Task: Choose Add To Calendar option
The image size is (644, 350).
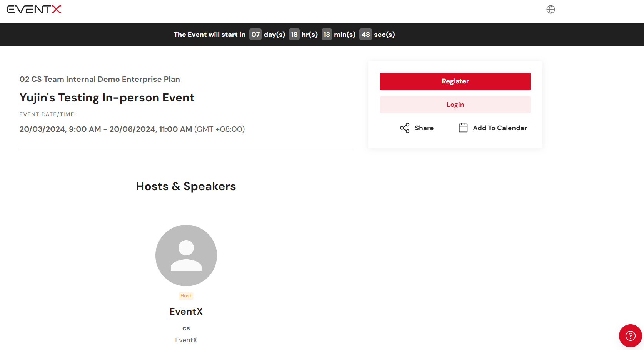Action: [x=500, y=128]
